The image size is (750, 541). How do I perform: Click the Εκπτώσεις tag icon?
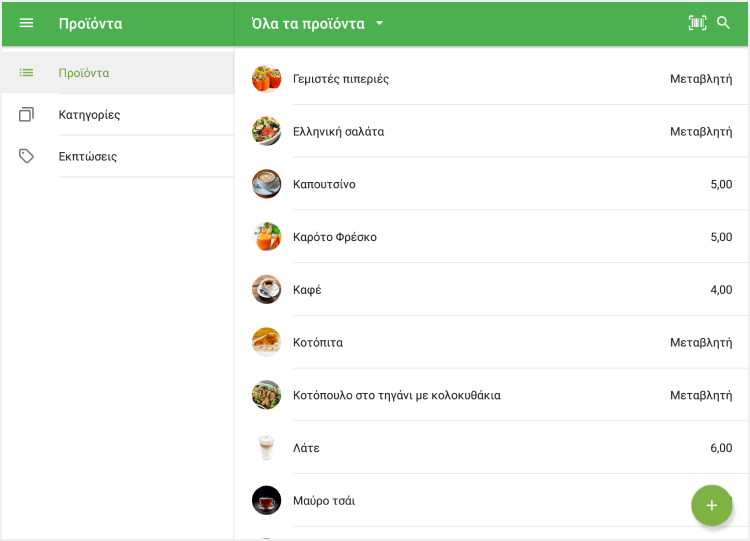click(27, 156)
